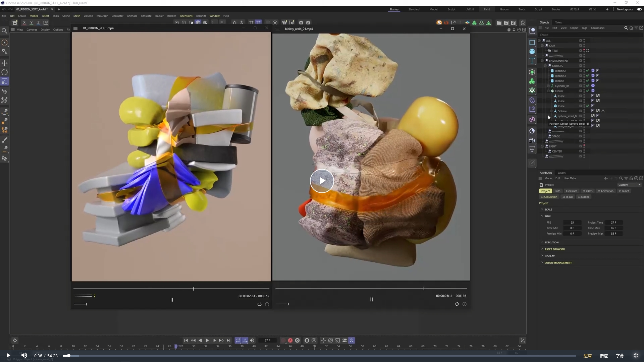Switch to the Takes tab
This screenshot has height=362, width=644.
558,22
